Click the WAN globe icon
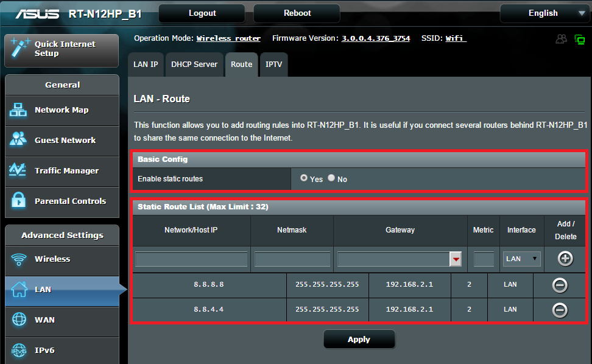Screen dimensions: 592x364 19,320
